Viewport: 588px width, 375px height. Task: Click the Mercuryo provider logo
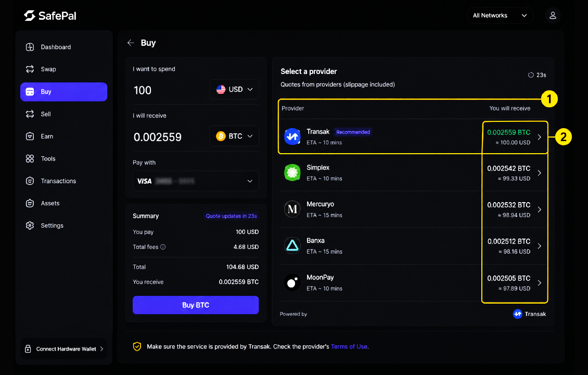[x=292, y=209]
